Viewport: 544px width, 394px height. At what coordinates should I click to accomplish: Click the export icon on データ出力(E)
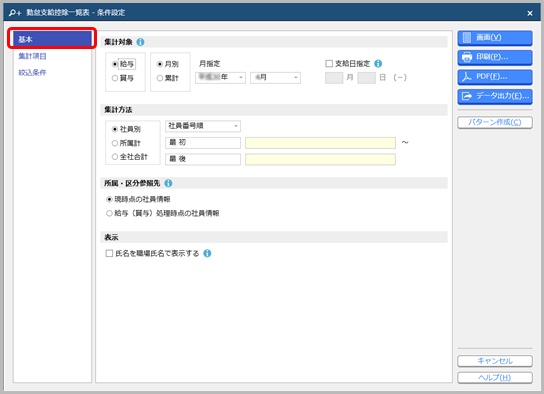pyautogui.click(x=467, y=96)
